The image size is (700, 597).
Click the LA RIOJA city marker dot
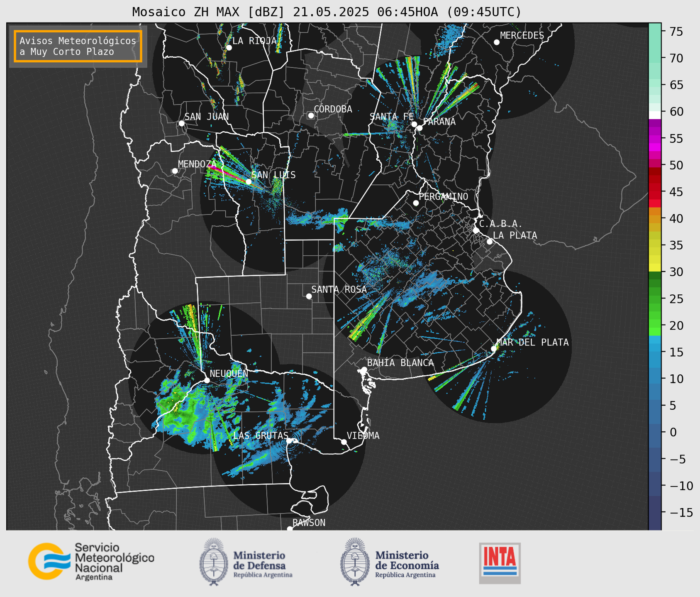click(229, 48)
